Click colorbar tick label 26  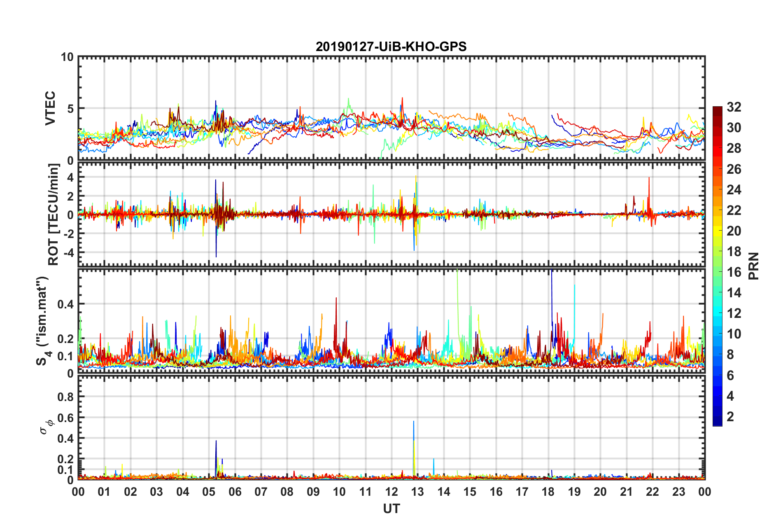point(734,169)
